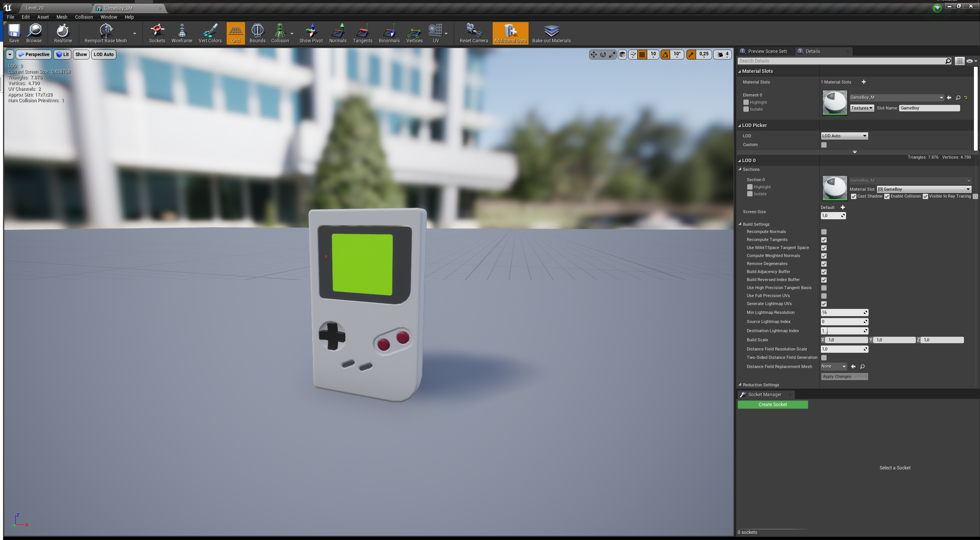
Task: Open viewport options dropdown arrow
Action: pyautogui.click(x=10, y=55)
